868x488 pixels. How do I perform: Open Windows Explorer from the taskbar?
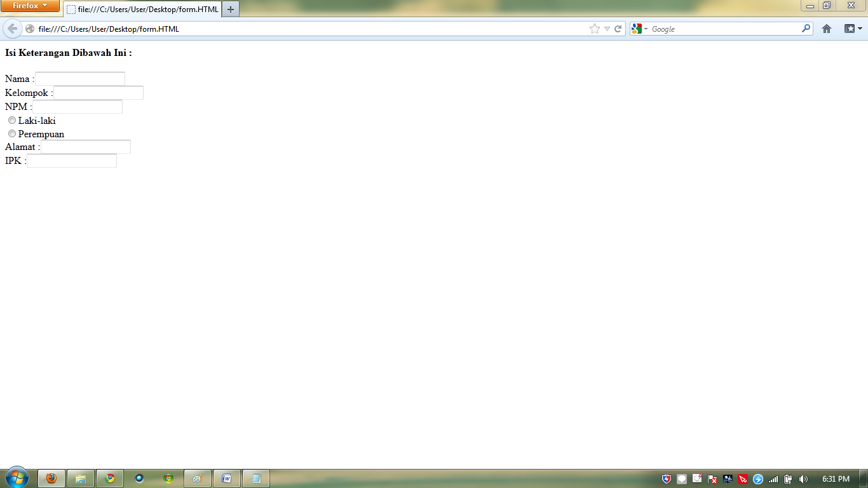coord(81,478)
